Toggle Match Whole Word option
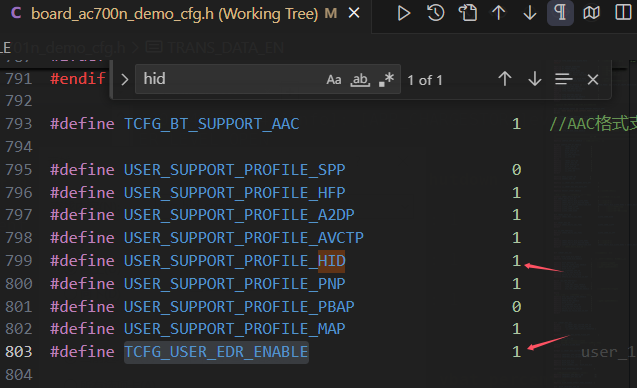The image size is (637, 388). [360, 79]
